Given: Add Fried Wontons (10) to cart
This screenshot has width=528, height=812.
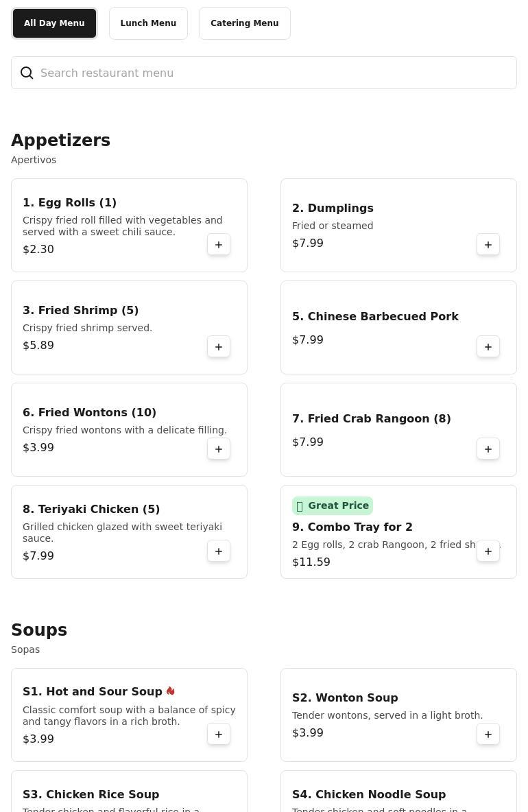Looking at the screenshot, I should [219, 449].
